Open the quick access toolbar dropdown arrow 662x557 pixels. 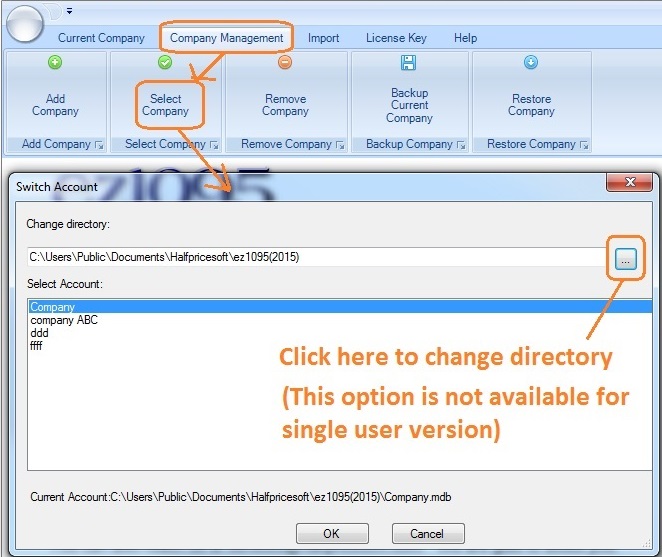69,11
